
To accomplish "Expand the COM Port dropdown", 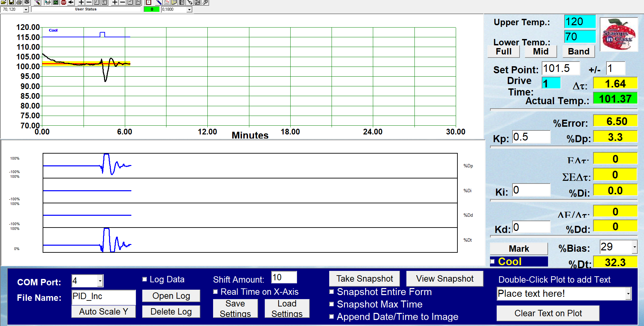I will click(x=100, y=281).
